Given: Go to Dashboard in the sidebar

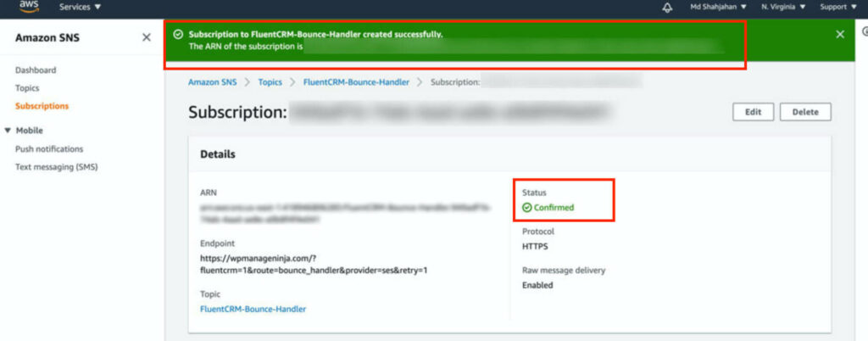Looking at the screenshot, I should point(36,70).
